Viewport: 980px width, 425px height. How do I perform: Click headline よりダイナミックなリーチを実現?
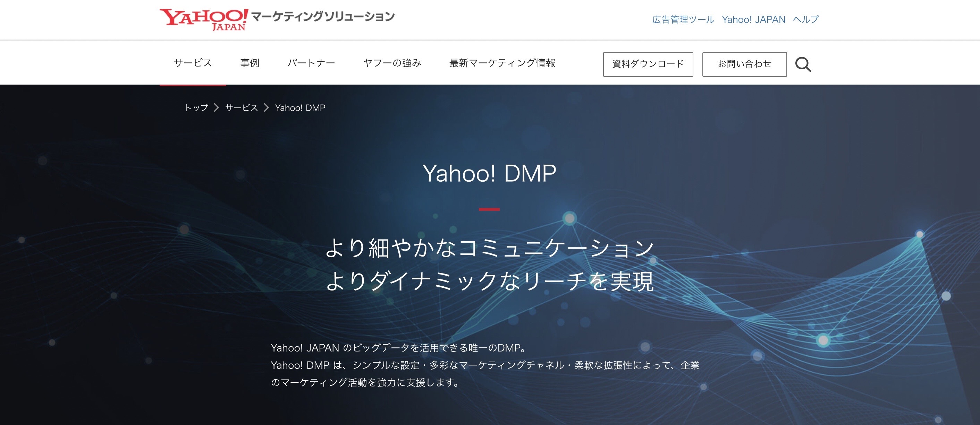coord(489,281)
